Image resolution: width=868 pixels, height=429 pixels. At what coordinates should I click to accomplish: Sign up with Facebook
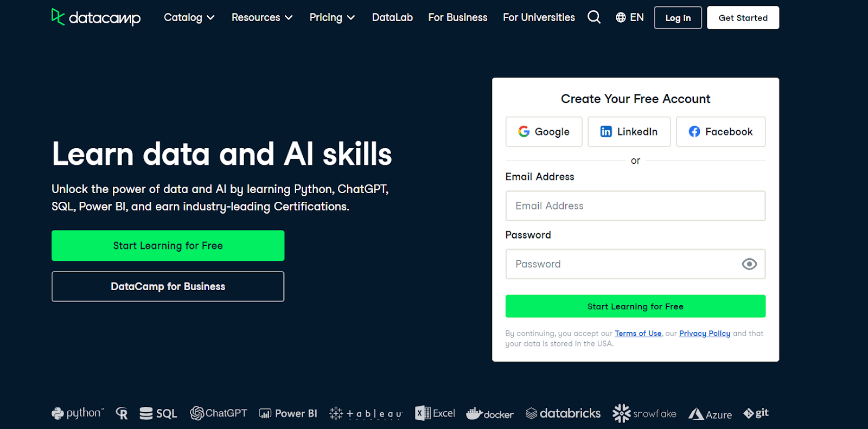[x=721, y=132]
